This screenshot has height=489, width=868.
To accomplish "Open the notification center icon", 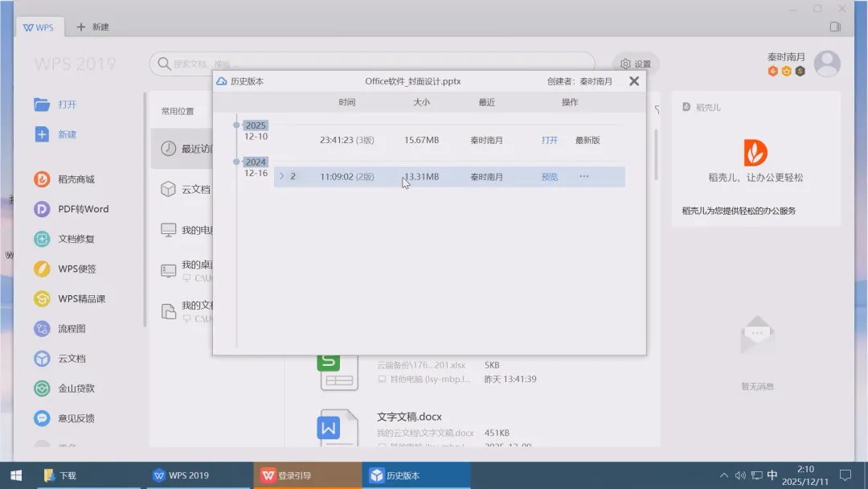I will (845, 475).
